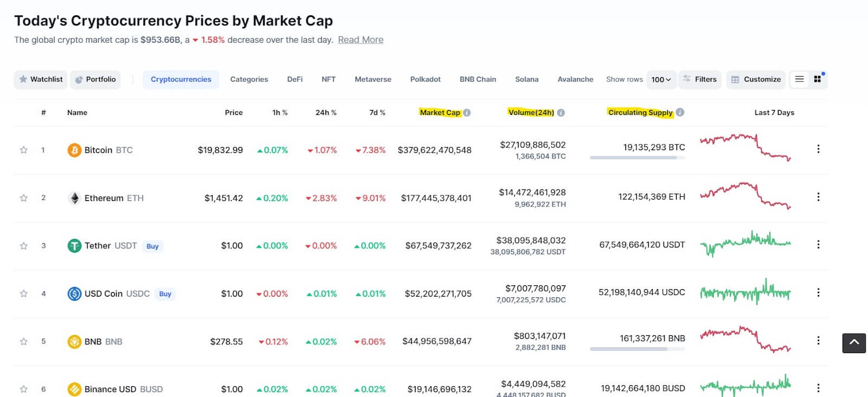The width and height of the screenshot is (868, 397).
Task: Expand the Show rows 100 dropdown
Action: [x=661, y=79]
